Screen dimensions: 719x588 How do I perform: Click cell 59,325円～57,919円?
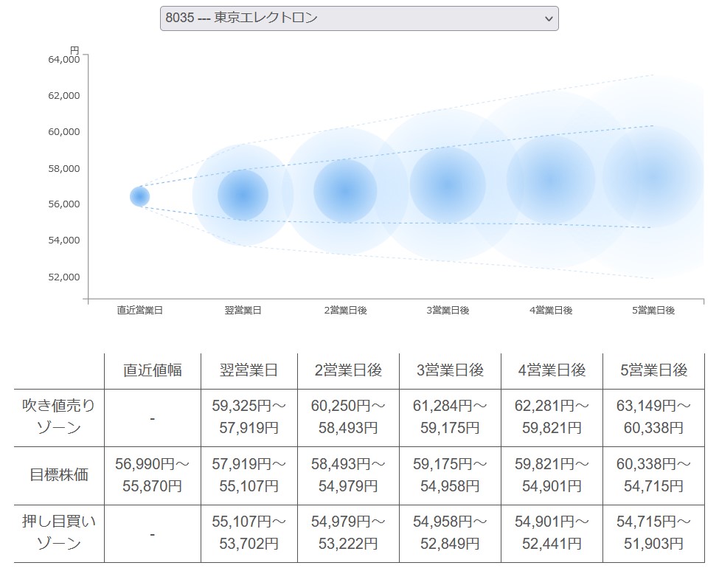click(x=249, y=417)
